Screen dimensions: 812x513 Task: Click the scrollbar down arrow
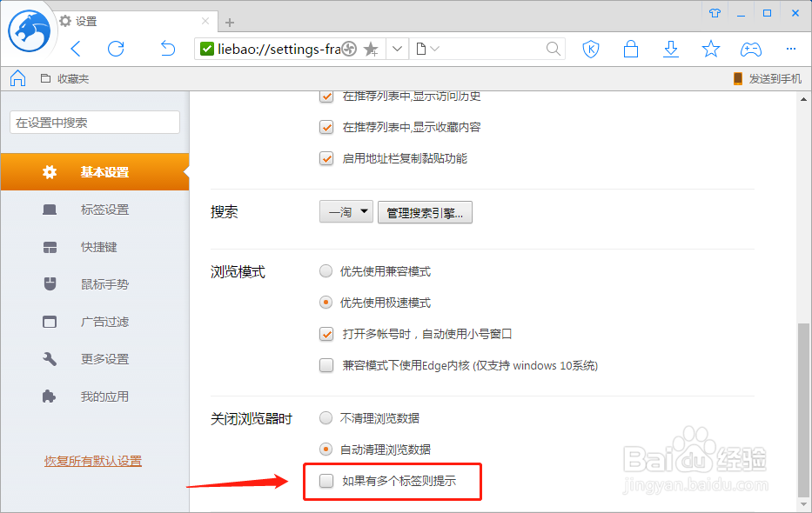point(803,504)
